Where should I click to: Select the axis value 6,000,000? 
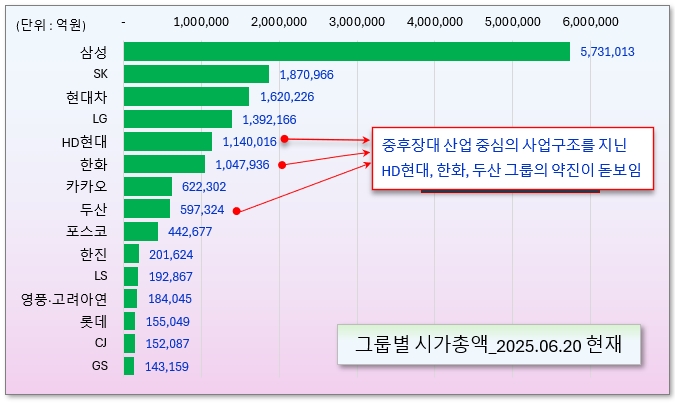tap(591, 22)
